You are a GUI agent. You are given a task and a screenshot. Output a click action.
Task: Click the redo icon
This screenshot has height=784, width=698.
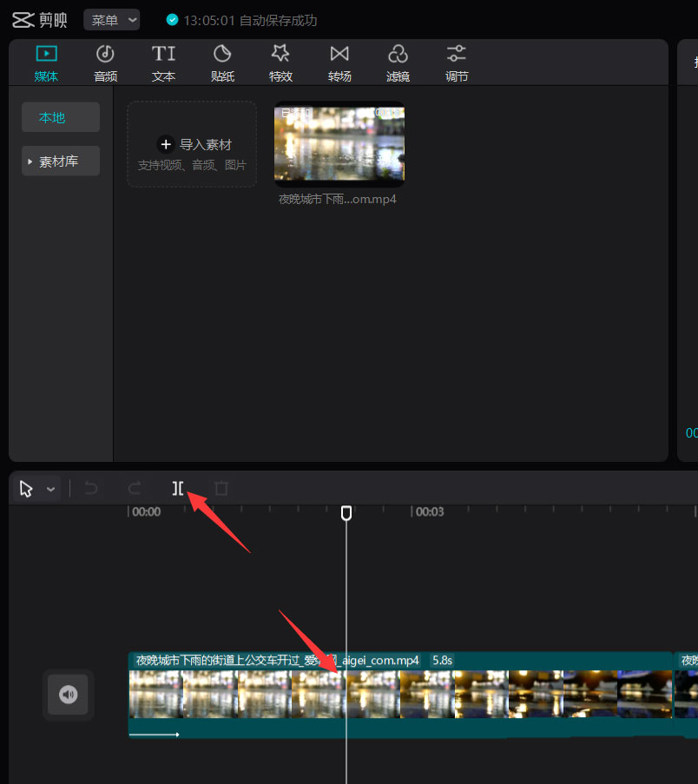(135, 488)
